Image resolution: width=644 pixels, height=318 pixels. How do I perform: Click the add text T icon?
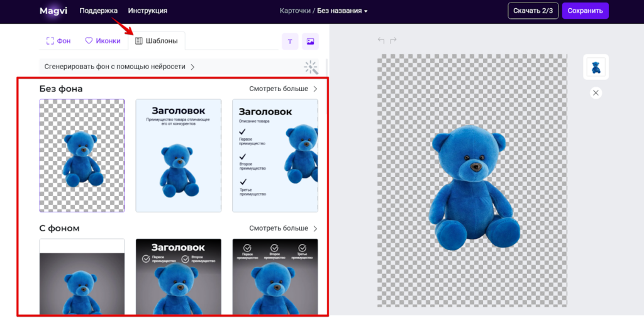pos(290,41)
